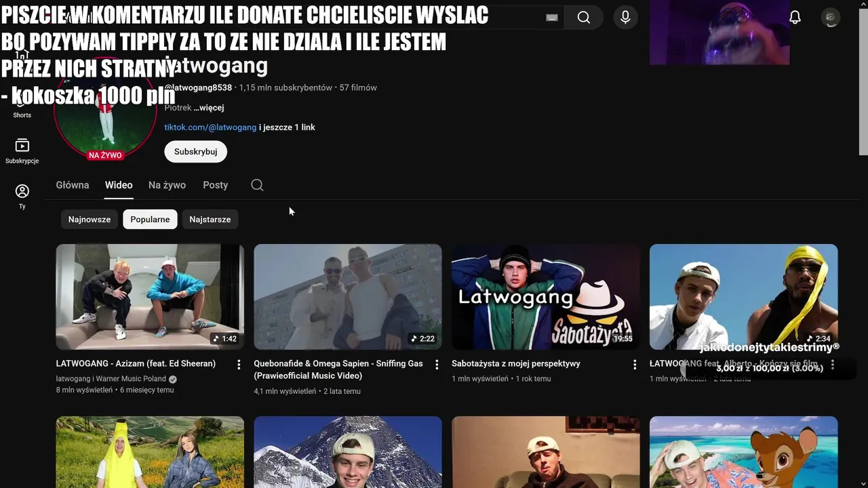
Task: Start voice search with the microphone icon
Action: (x=625, y=18)
